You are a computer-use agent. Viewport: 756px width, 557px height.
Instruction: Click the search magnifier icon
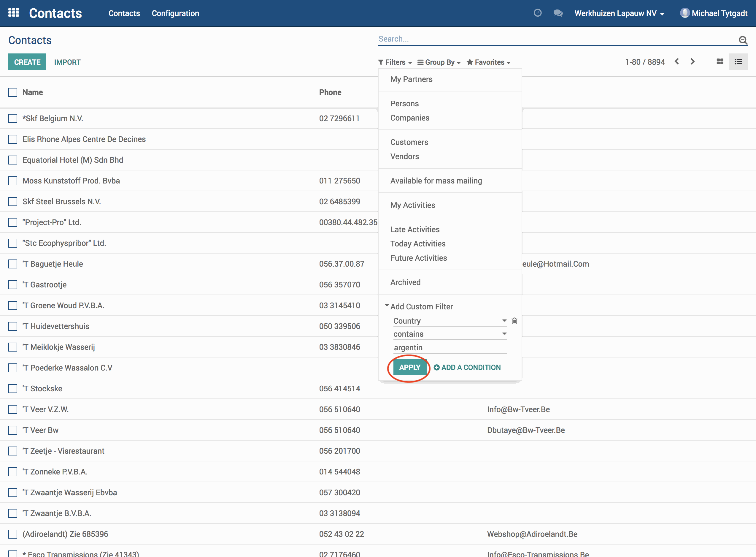[x=743, y=40]
